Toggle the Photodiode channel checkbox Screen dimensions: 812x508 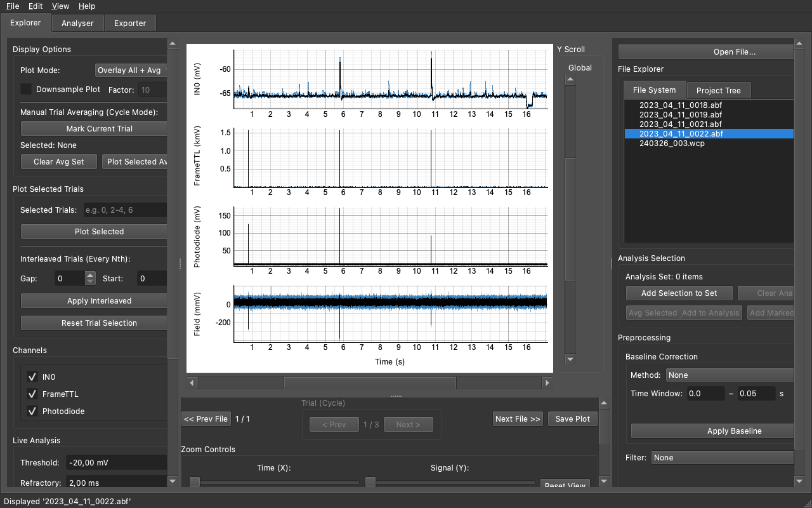[32, 411]
